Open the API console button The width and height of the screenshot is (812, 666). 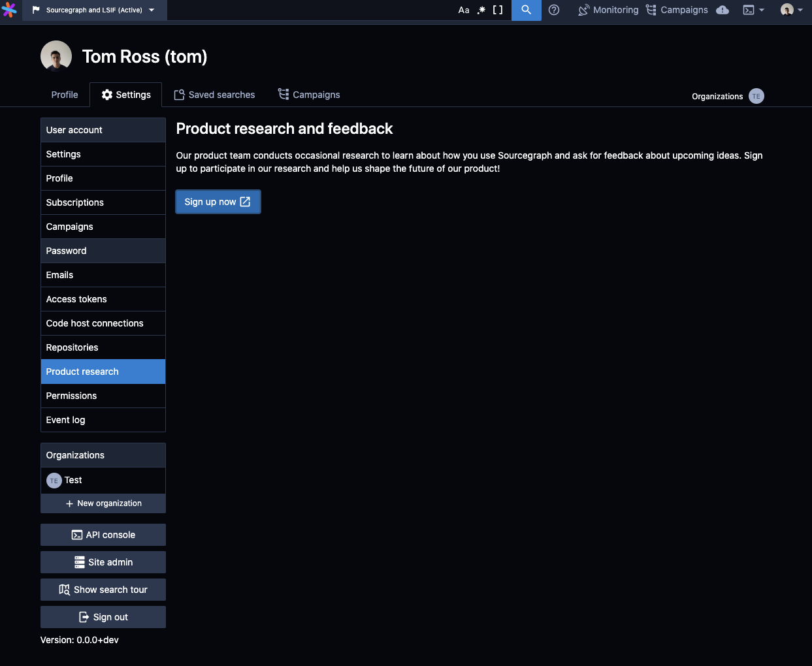(103, 535)
